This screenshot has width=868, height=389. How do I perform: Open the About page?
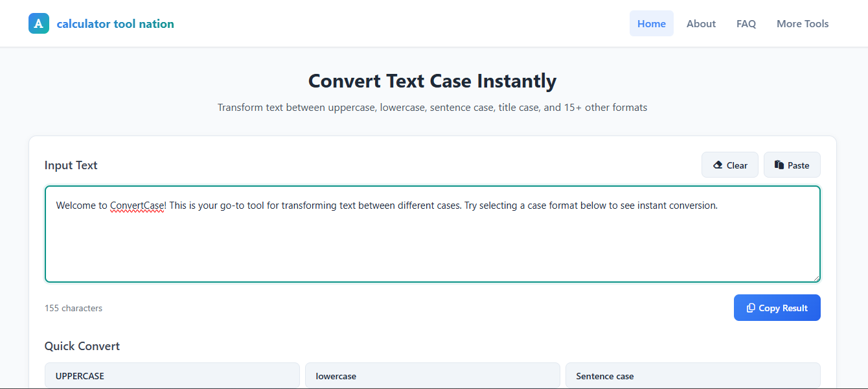[701, 23]
